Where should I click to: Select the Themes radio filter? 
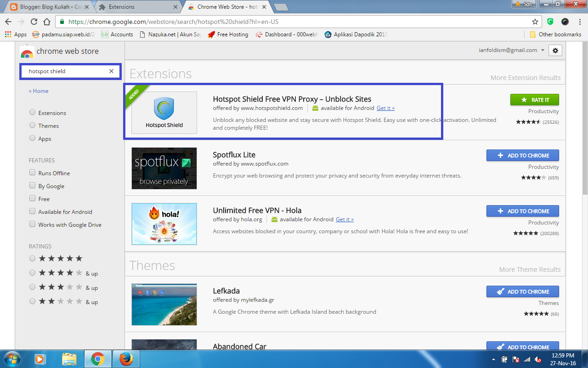coord(32,125)
